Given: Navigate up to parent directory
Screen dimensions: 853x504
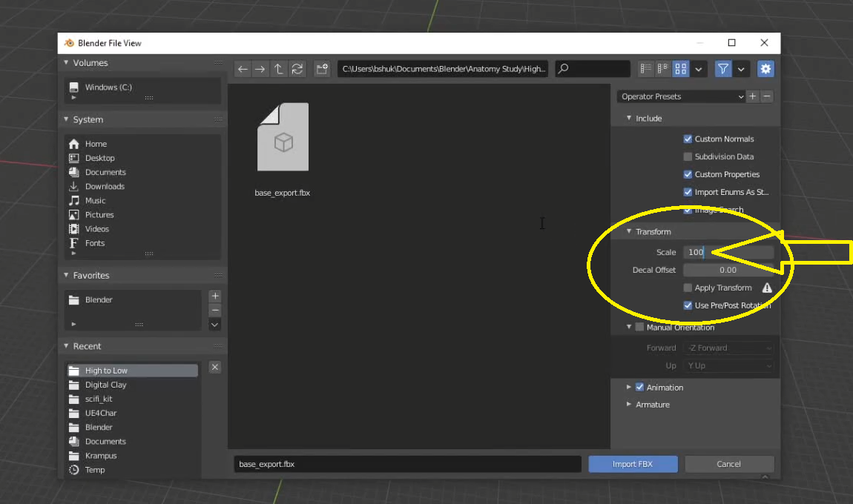Looking at the screenshot, I should (x=279, y=69).
